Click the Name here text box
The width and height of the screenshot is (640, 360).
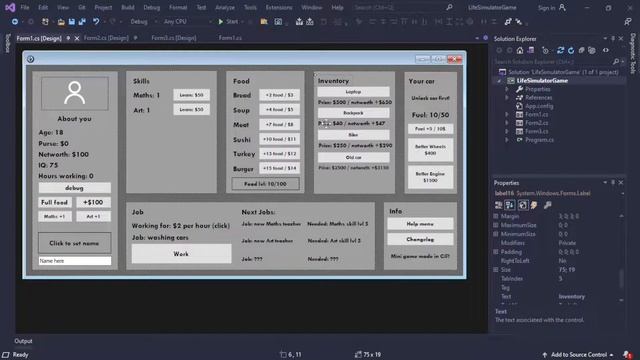click(75, 260)
